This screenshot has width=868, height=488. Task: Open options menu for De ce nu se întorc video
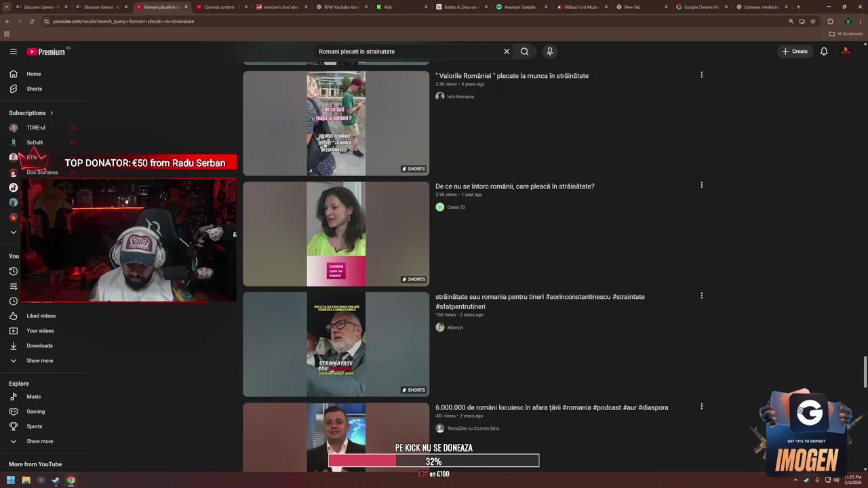coord(701,185)
